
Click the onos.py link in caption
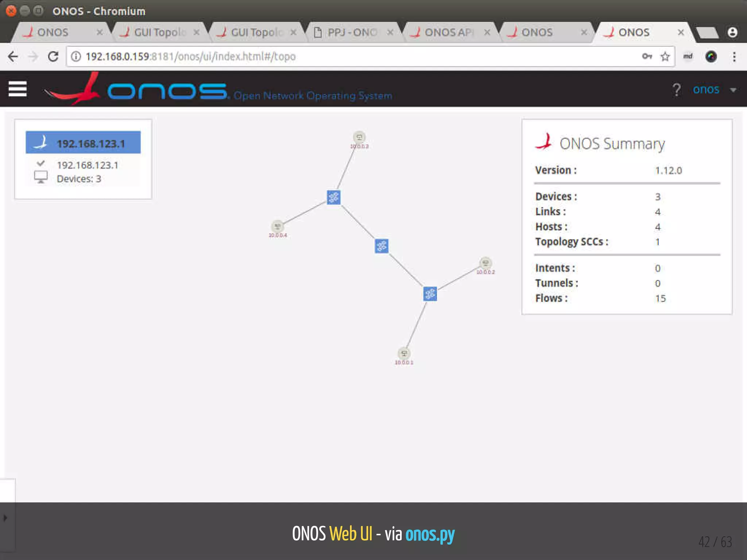point(430,534)
